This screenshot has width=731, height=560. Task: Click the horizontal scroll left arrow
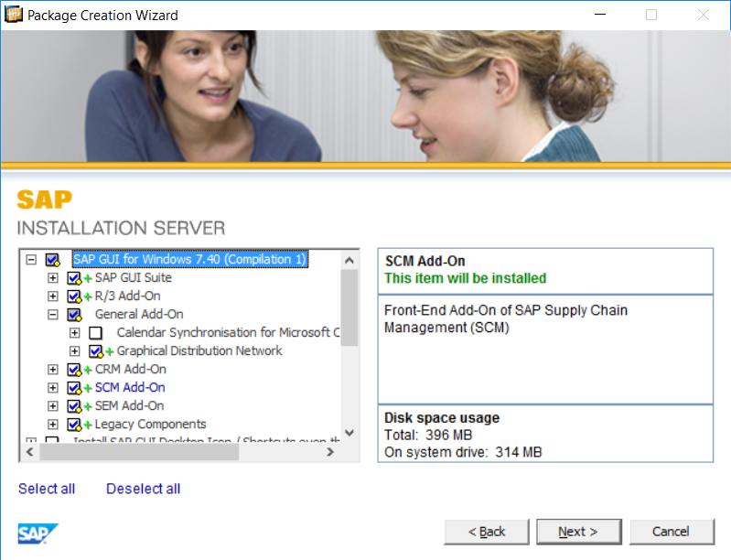(30, 452)
